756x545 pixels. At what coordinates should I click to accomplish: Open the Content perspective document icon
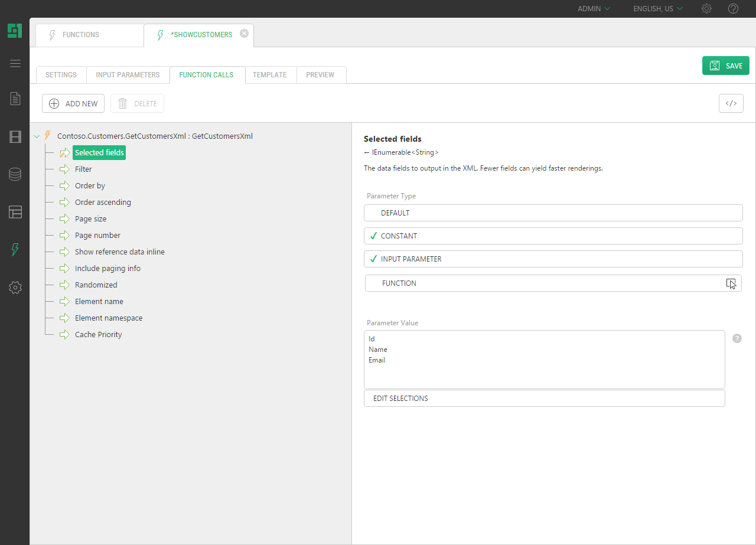pos(15,99)
